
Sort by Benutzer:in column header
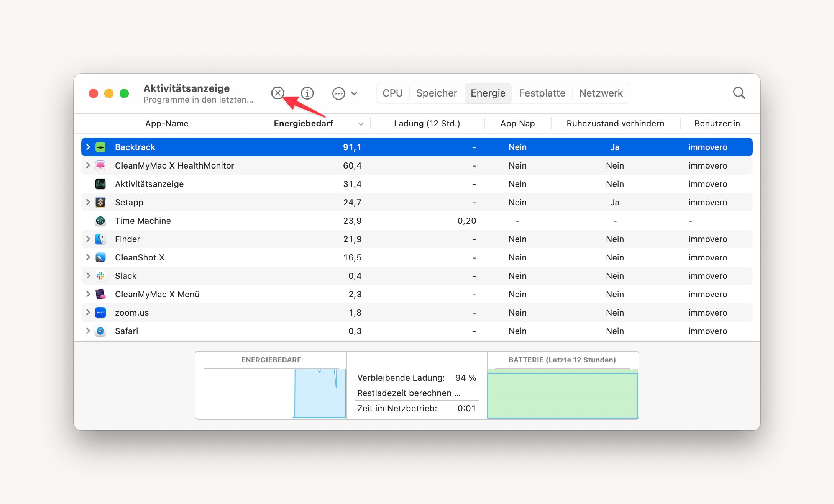pyautogui.click(x=717, y=123)
